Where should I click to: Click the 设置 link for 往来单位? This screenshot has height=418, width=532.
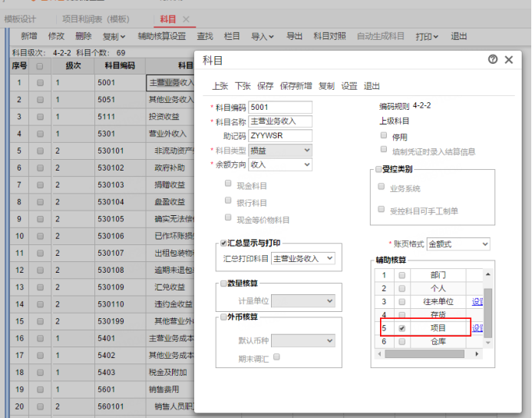[477, 301]
